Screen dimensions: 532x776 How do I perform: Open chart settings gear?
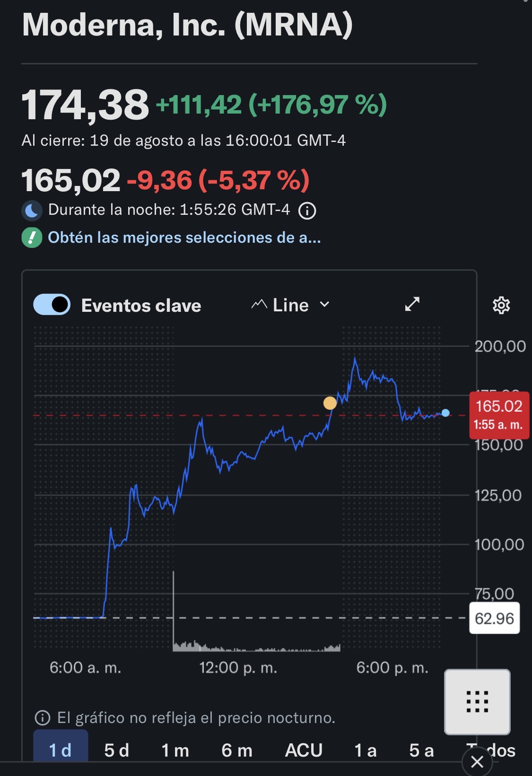(501, 305)
